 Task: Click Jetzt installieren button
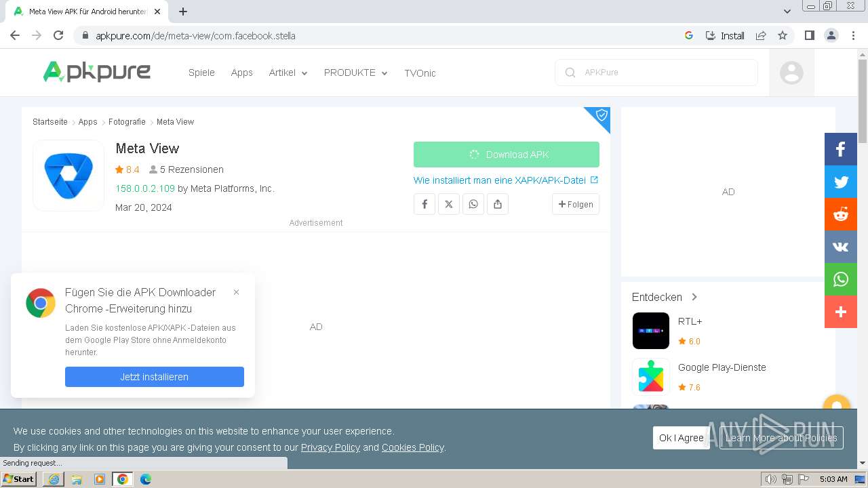click(x=155, y=377)
